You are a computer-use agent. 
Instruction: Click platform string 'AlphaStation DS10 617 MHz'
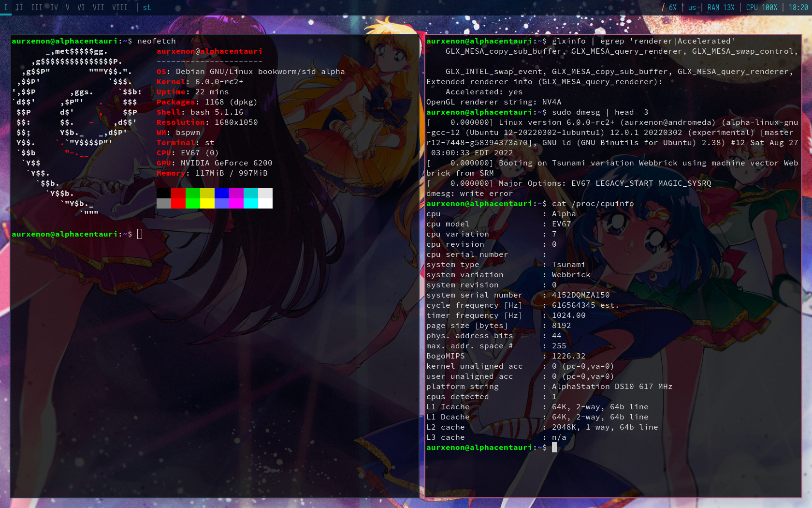(612, 387)
